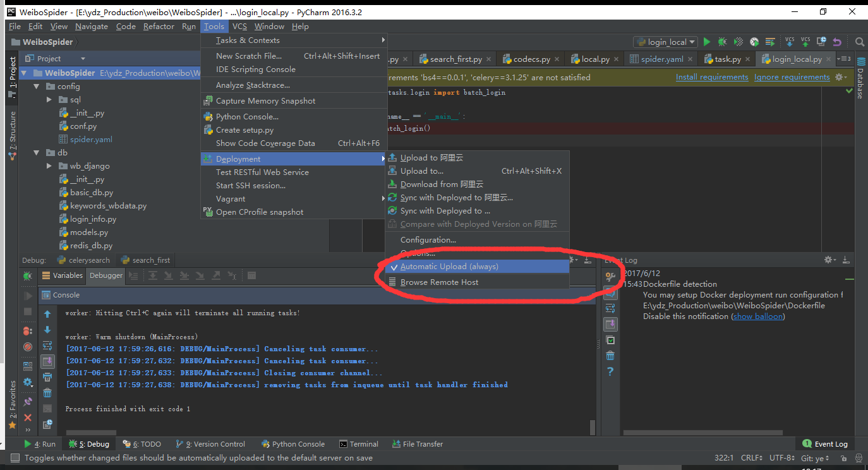The width and height of the screenshot is (868, 470).
Task: Toggle Mute Breakpoints in Debug panel
Action: pyautogui.click(x=28, y=346)
